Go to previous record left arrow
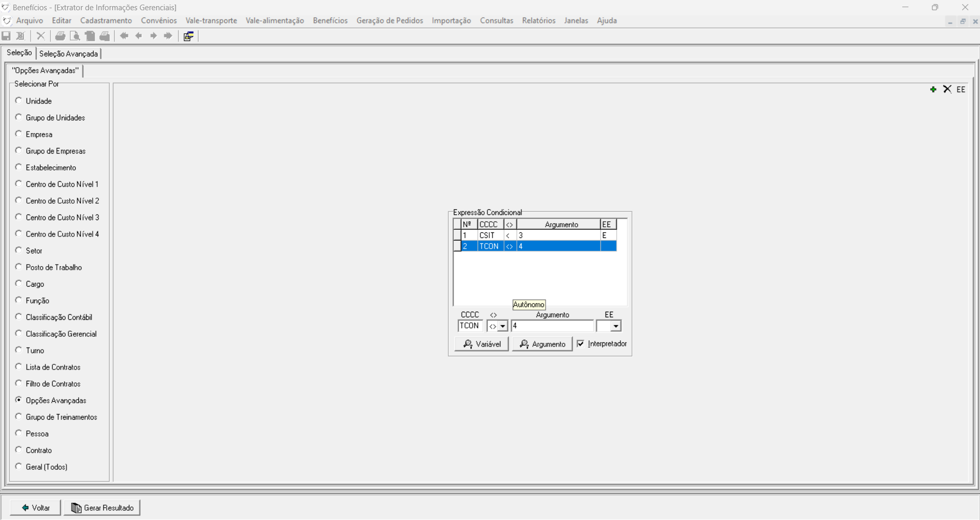The width and height of the screenshot is (980, 520). click(x=139, y=36)
